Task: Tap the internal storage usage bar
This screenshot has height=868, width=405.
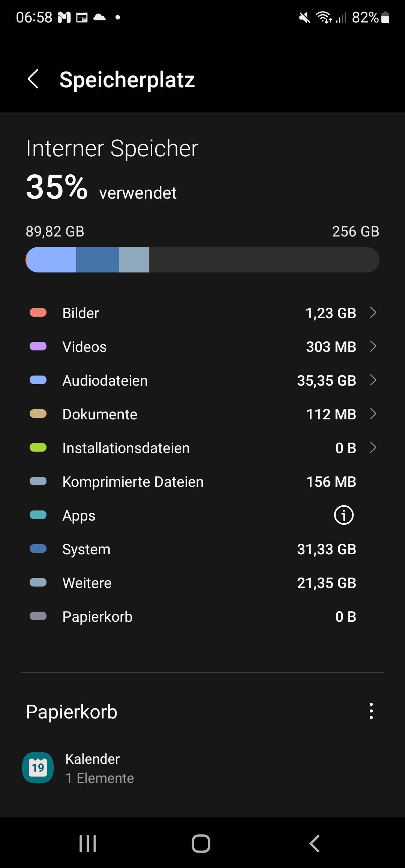Action: (202, 260)
